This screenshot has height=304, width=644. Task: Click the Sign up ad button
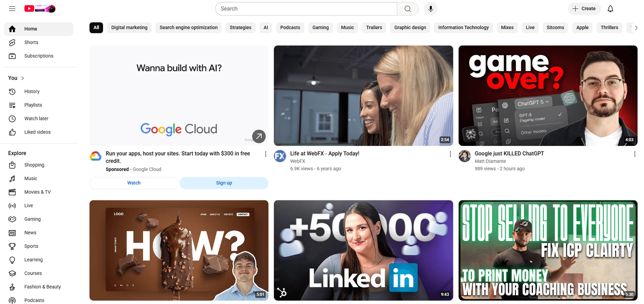click(x=224, y=183)
